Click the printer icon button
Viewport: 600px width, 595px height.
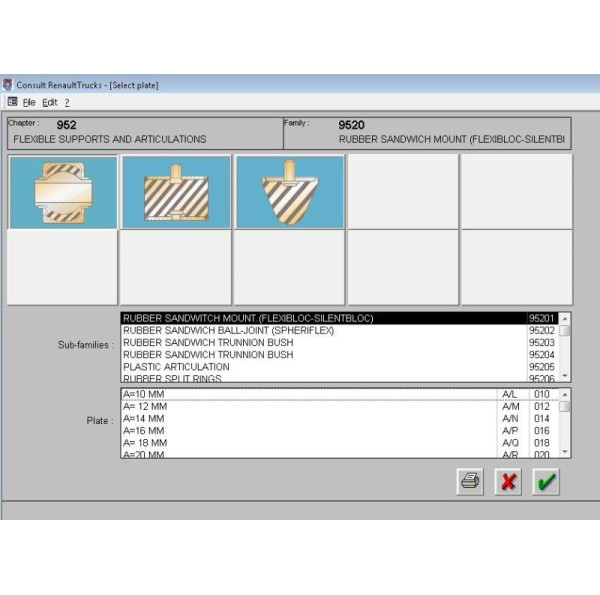click(470, 481)
